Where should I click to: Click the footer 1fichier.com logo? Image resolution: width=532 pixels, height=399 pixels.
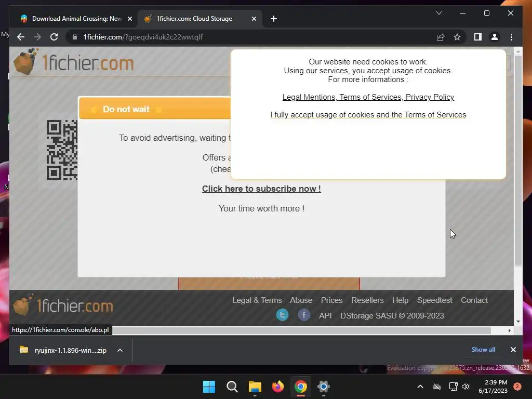click(x=63, y=305)
